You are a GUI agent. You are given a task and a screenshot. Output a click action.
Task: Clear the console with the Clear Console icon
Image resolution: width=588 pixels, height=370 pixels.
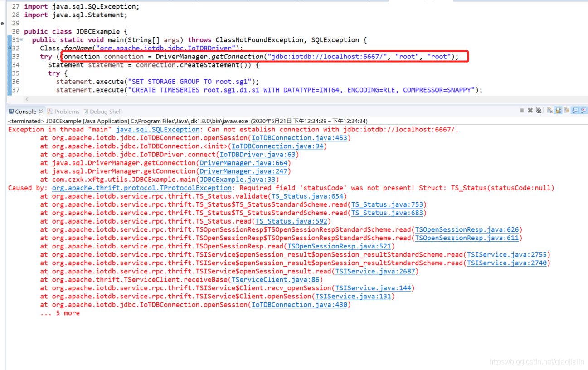click(x=549, y=111)
